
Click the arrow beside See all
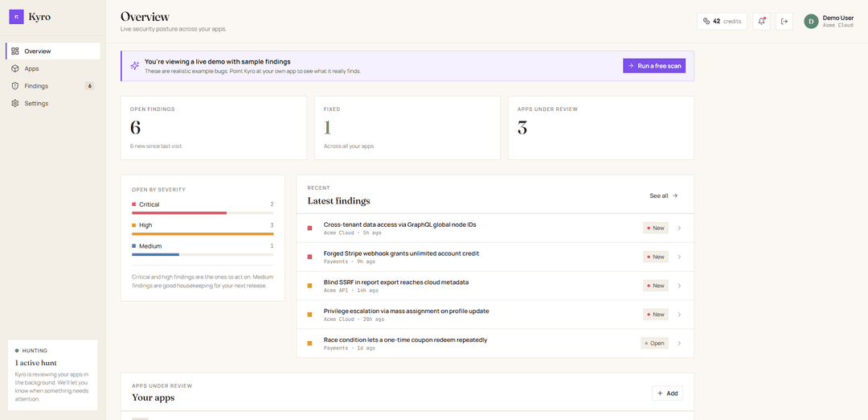coord(675,196)
